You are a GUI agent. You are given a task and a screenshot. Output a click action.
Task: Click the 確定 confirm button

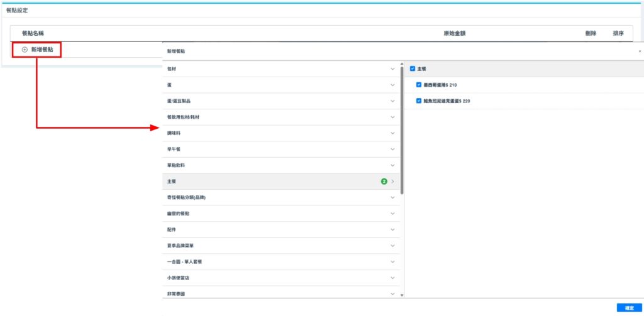[629, 308]
